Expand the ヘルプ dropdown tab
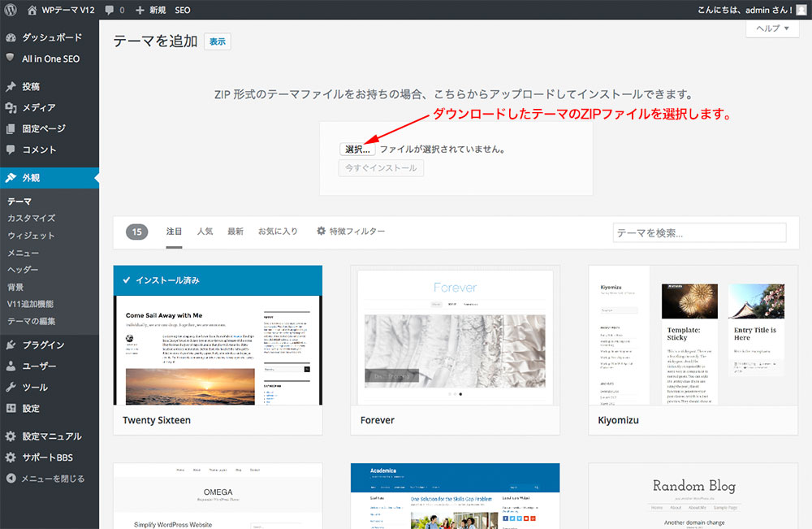 coord(772,28)
